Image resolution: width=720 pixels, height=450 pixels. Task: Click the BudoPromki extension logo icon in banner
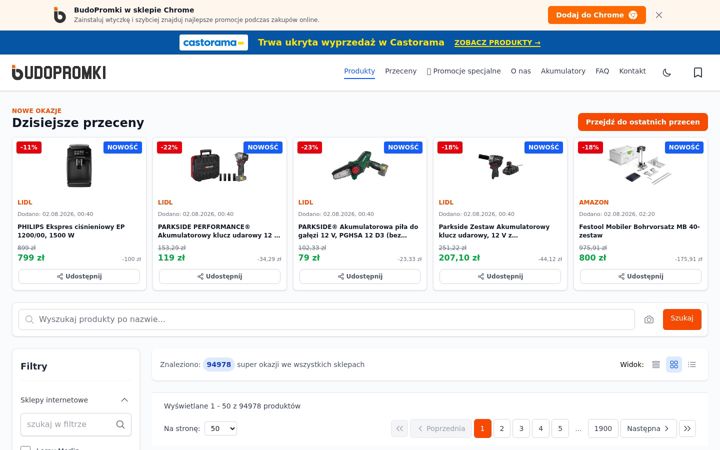[60, 15]
